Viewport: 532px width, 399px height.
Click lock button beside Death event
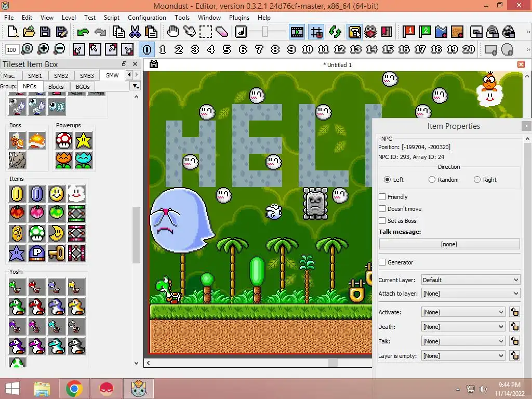click(x=515, y=327)
